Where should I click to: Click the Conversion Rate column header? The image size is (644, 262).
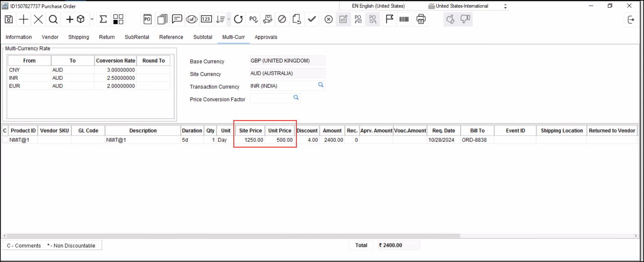[115, 61]
